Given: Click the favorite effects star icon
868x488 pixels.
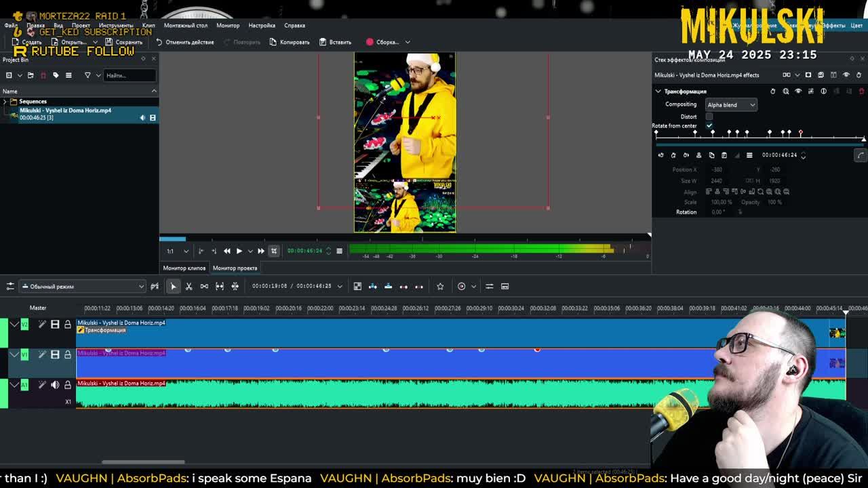Looking at the screenshot, I should pos(440,286).
